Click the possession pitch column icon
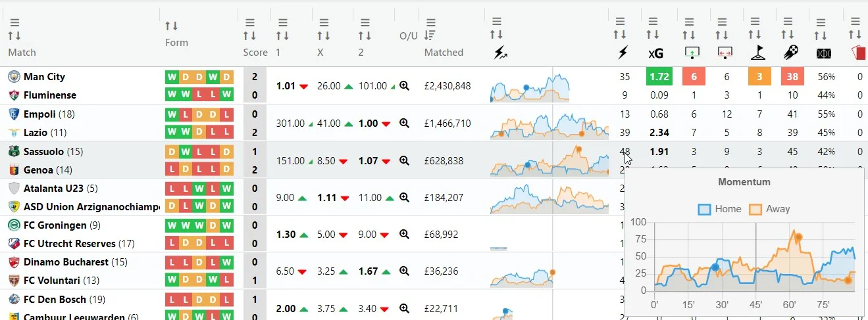 point(823,53)
